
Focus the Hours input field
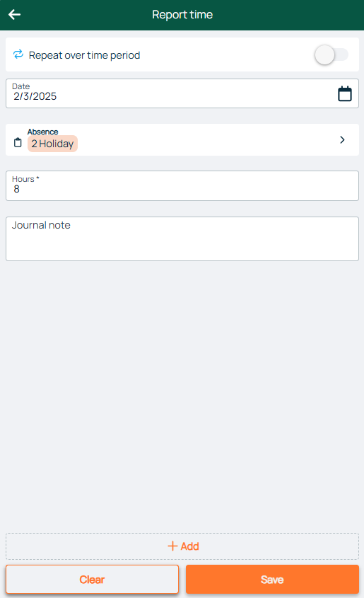[x=182, y=185]
